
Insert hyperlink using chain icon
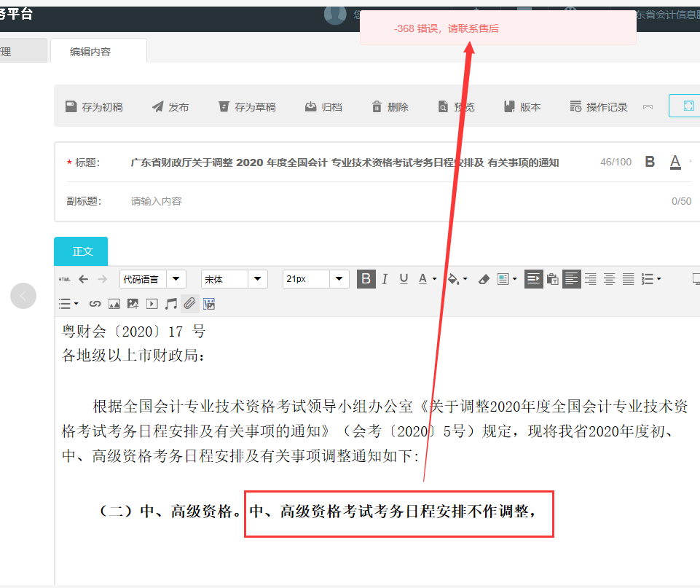pos(95,304)
